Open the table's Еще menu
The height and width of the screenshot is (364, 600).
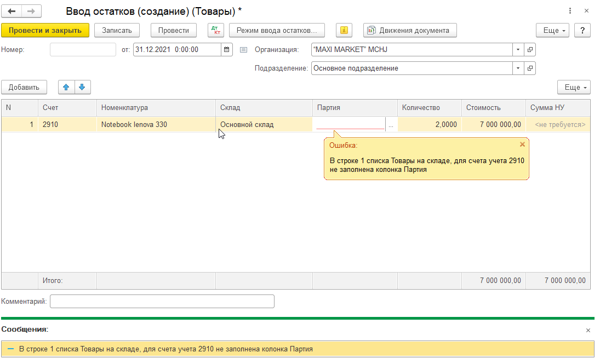(574, 87)
